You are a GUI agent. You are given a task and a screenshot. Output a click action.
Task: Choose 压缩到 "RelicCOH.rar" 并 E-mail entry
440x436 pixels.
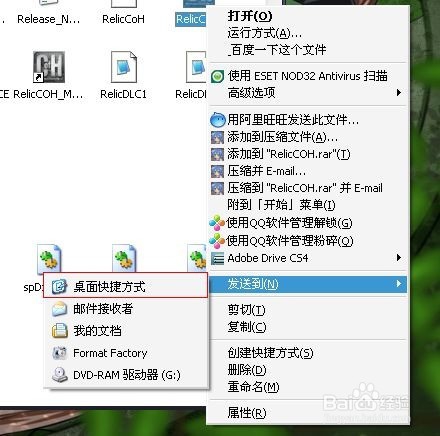(308, 188)
